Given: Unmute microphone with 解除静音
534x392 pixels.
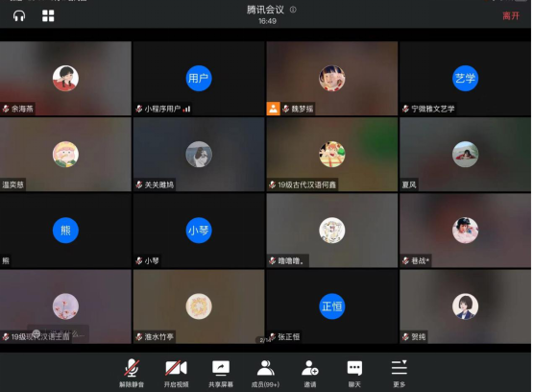Looking at the screenshot, I should [132, 373].
